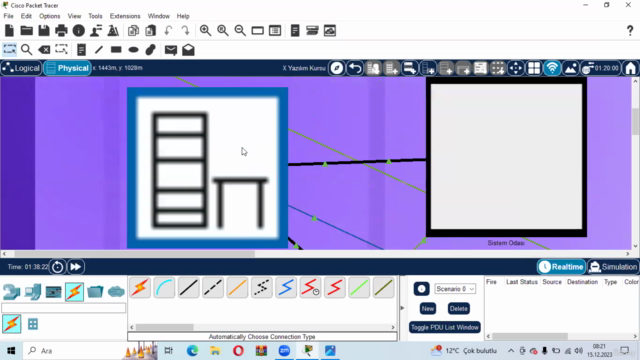
Task: Go to home working closet
Action: coord(631,68)
